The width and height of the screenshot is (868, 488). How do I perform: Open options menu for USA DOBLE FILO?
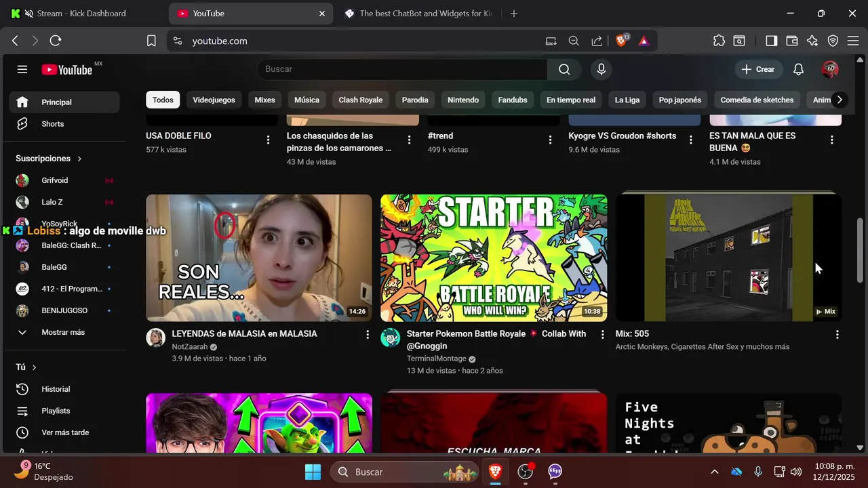coord(268,140)
